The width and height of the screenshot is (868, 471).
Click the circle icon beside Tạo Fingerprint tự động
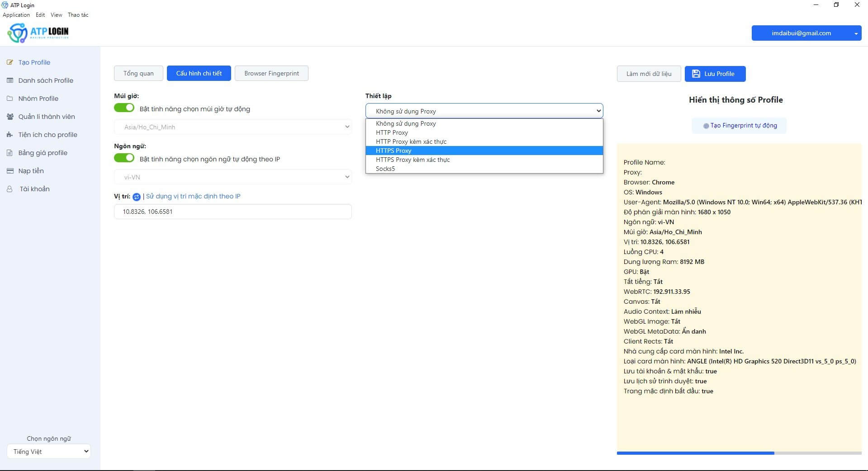pyautogui.click(x=706, y=126)
